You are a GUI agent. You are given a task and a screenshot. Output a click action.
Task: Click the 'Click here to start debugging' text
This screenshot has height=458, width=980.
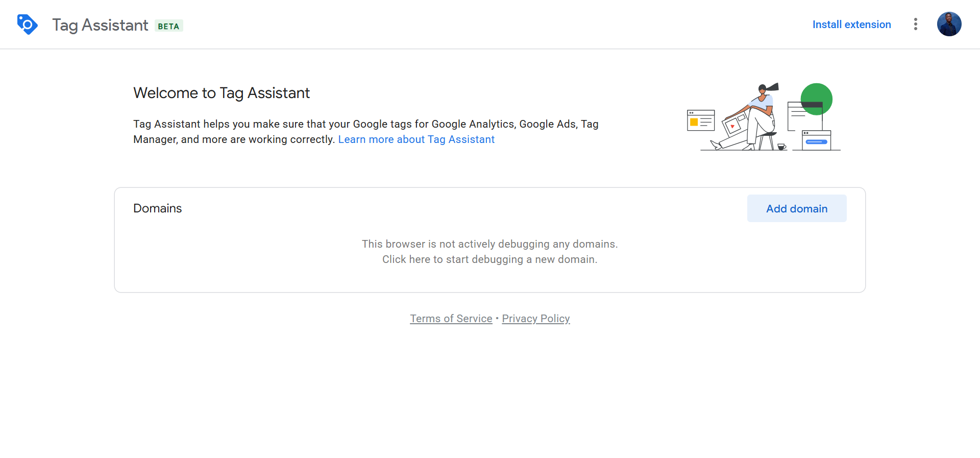coord(489,259)
